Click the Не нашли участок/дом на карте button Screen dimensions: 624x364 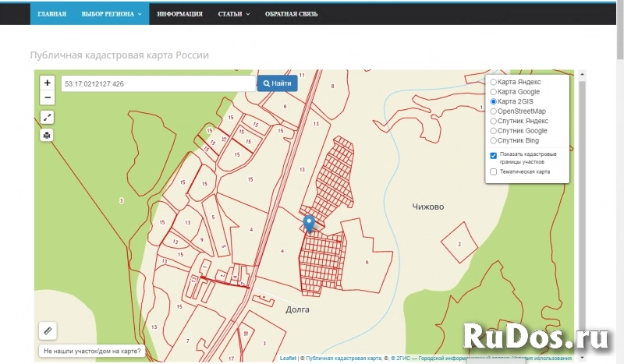pyautogui.click(x=93, y=352)
